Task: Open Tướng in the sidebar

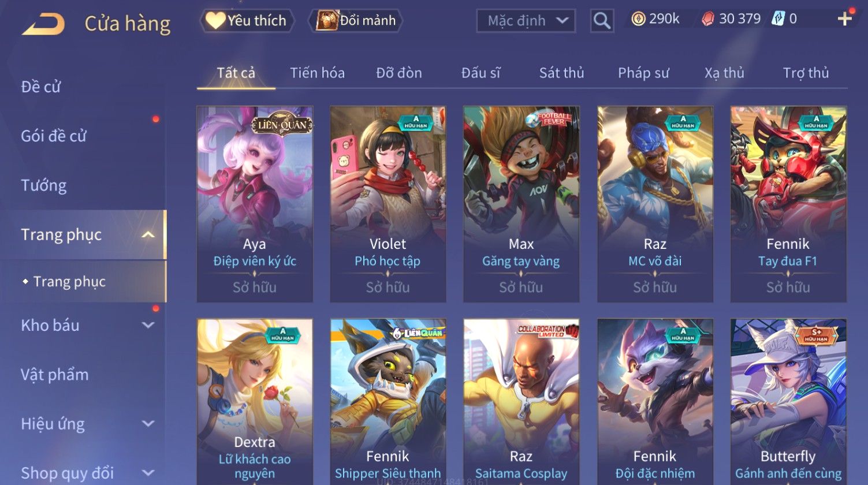Action: [x=44, y=185]
